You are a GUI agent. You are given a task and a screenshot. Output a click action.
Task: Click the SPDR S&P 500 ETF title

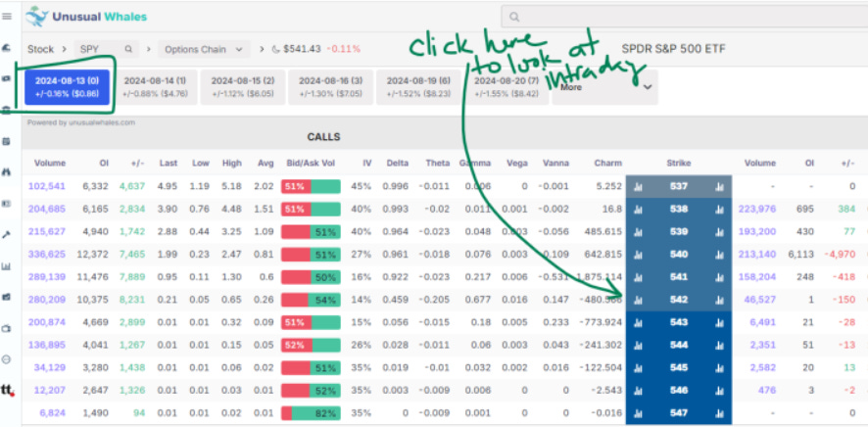[673, 49]
